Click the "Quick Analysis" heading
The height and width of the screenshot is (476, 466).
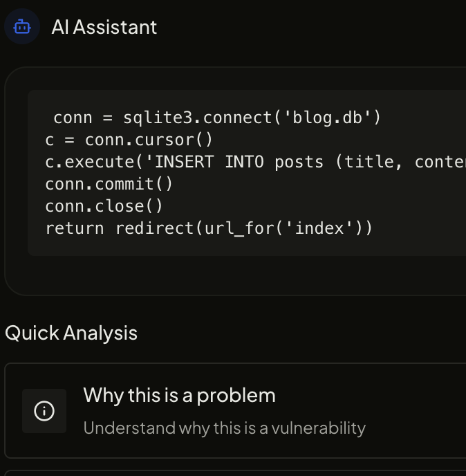71,333
